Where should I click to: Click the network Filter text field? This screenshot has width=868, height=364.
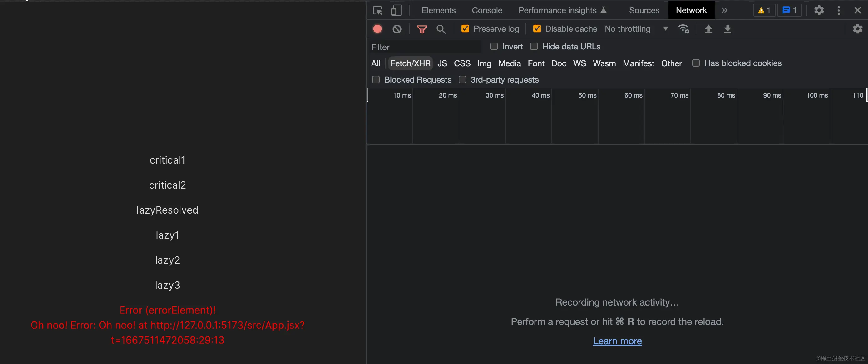(x=425, y=47)
